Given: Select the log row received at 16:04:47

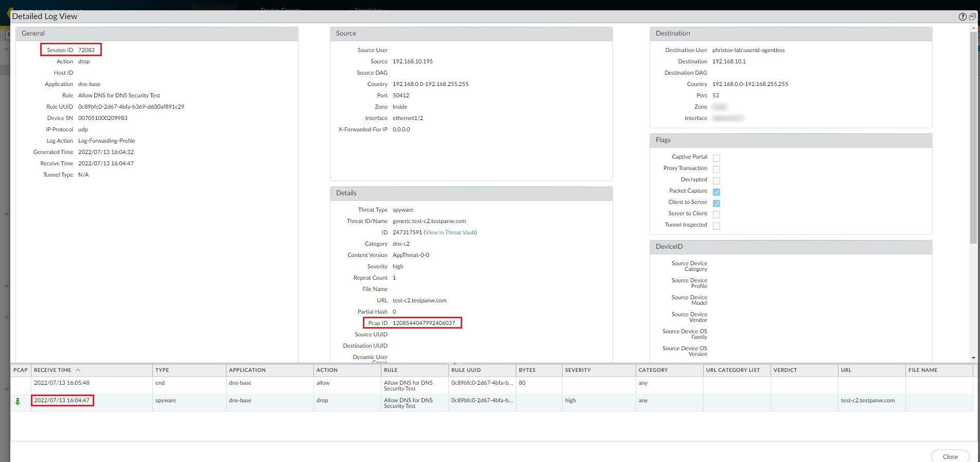Looking at the screenshot, I should pos(492,403).
